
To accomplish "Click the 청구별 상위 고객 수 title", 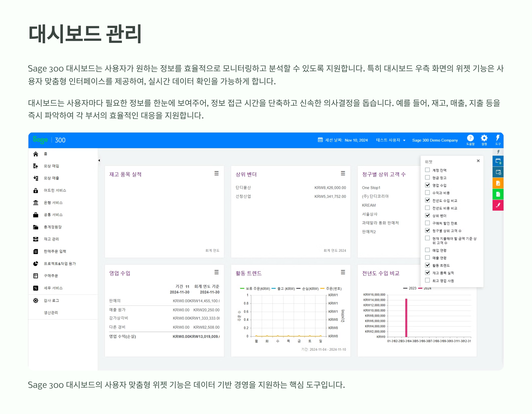I will point(384,174).
